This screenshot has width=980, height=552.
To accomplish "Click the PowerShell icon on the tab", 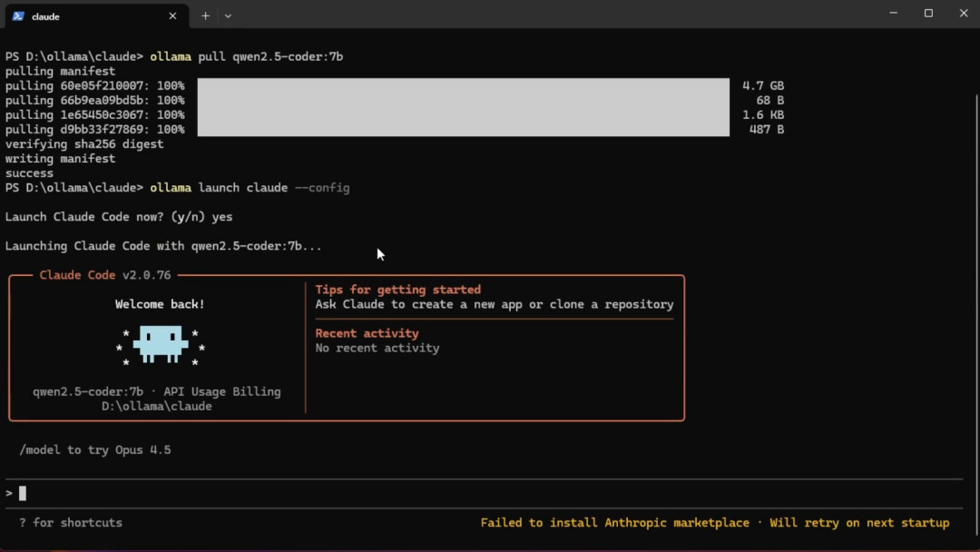I will (18, 16).
